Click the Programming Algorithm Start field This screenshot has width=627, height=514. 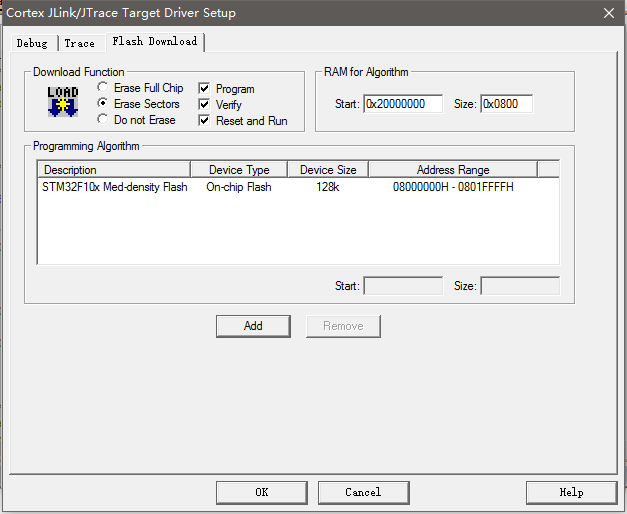403,286
